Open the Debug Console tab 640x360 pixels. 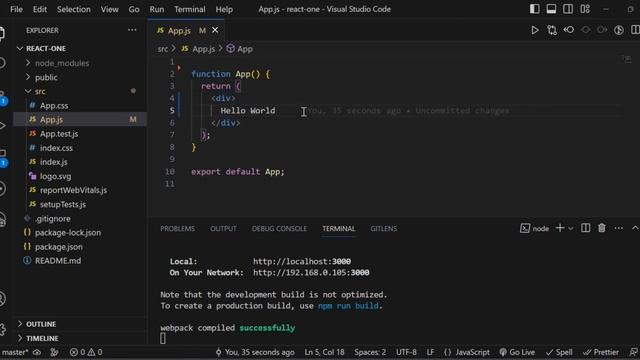pos(279,229)
